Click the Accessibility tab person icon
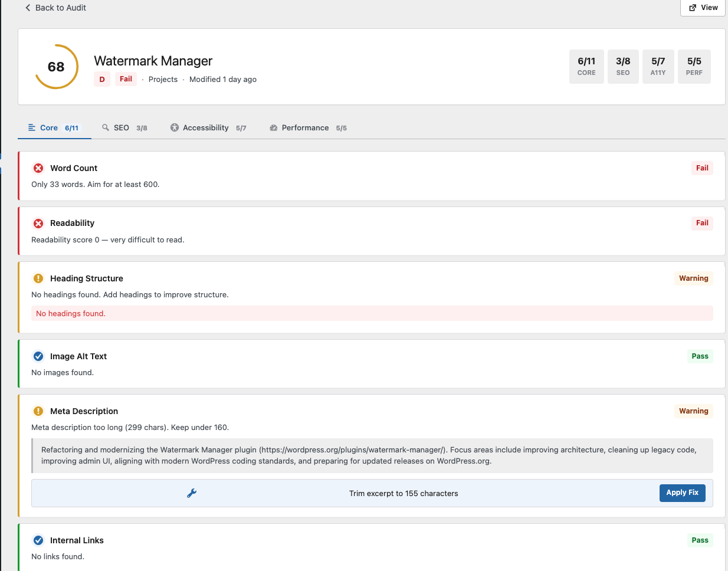728x571 pixels. [x=175, y=127]
